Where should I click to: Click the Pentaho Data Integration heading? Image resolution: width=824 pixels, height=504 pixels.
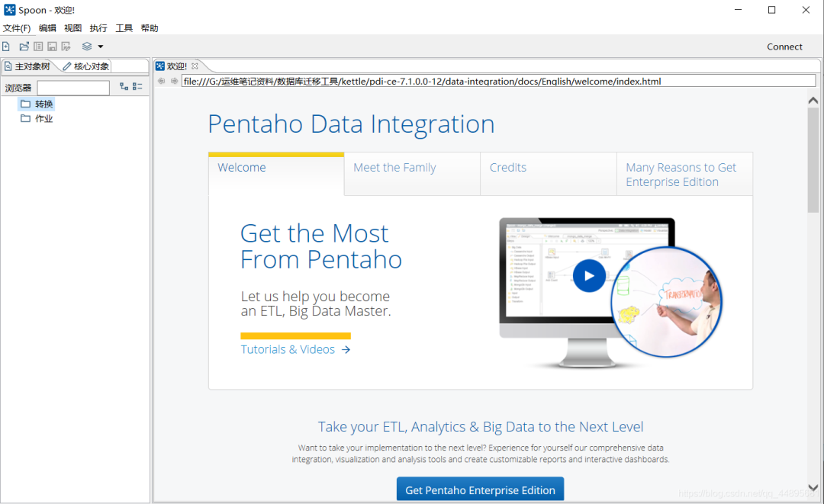click(x=351, y=124)
